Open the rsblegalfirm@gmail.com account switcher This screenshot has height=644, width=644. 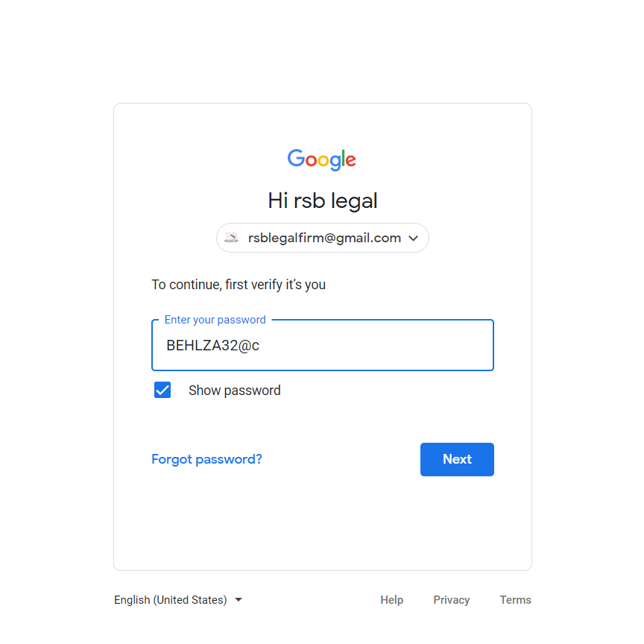pyautogui.click(x=324, y=239)
